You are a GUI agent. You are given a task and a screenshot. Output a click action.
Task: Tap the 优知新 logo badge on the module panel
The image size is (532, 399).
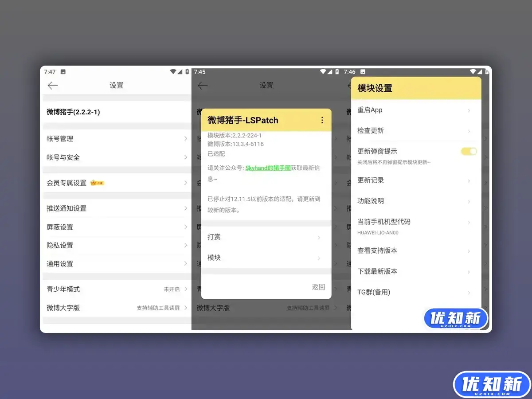(456, 318)
